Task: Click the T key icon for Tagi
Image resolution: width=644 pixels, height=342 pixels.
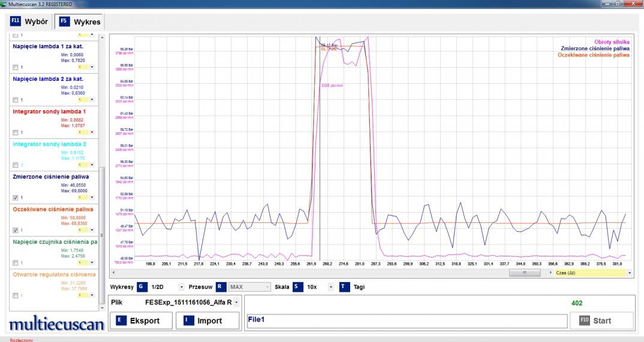Action: click(x=344, y=287)
